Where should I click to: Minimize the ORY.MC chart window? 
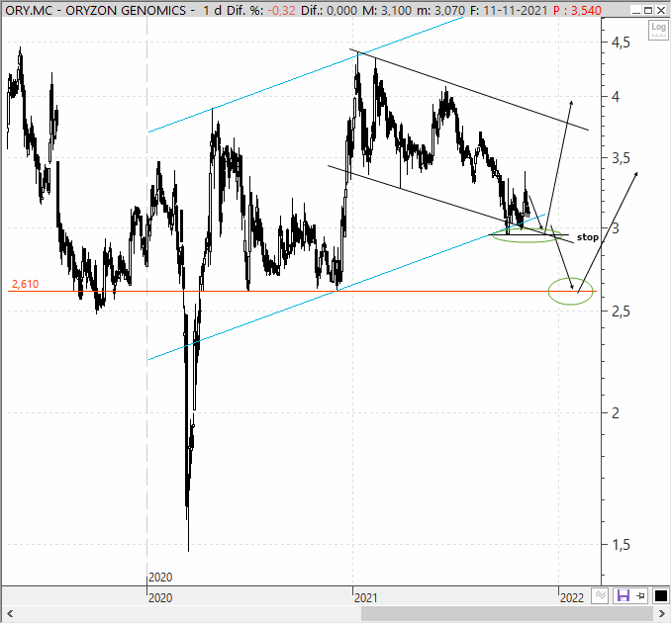click(636, 10)
